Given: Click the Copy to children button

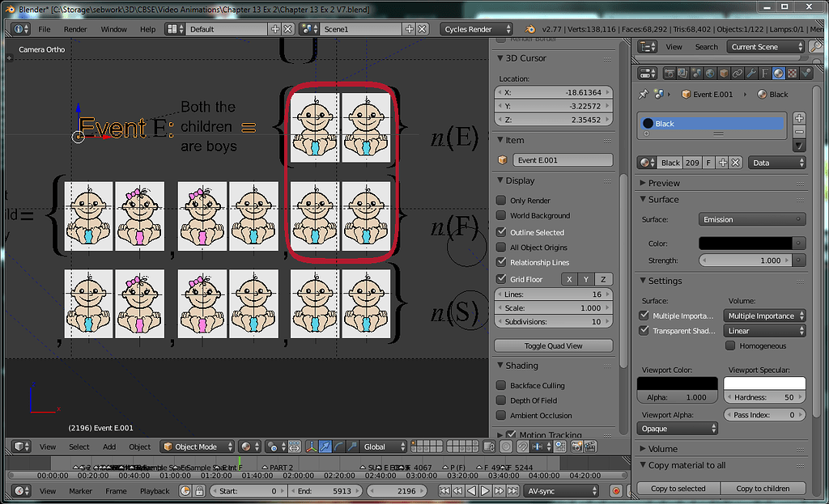Looking at the screenshot, I should (763, 488).
